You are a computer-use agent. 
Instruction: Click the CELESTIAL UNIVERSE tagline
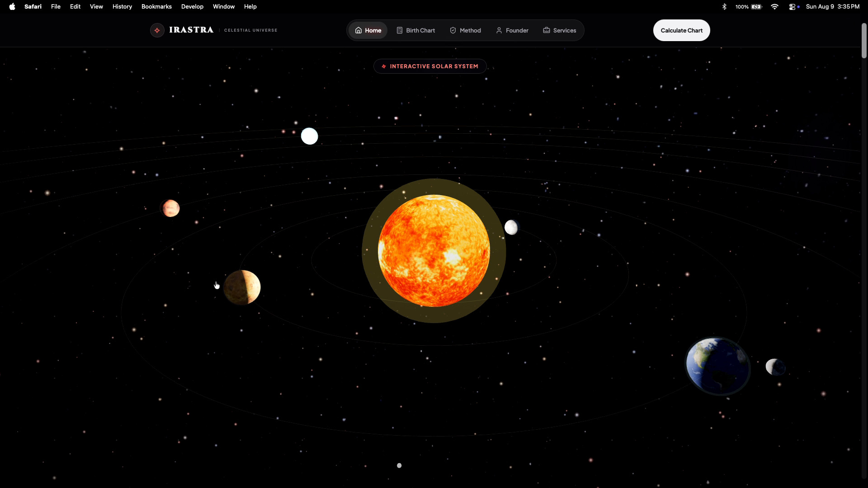(x=251, y=30)
